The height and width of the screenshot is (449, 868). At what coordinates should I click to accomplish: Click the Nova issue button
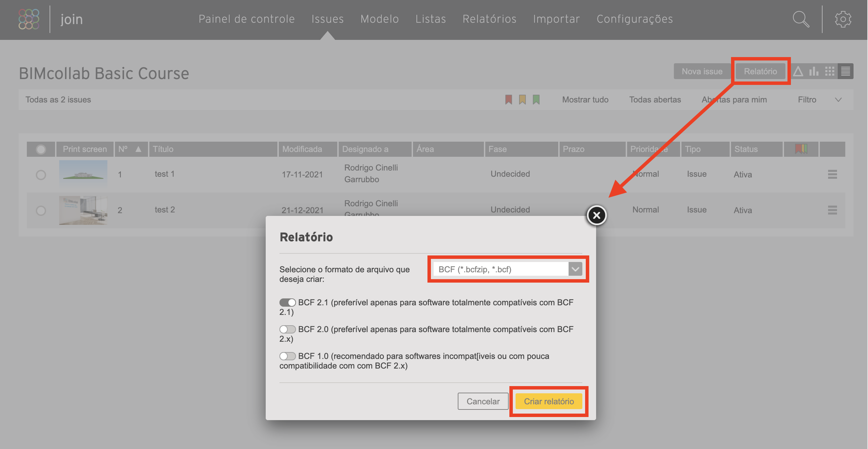[x=702, y=71]
